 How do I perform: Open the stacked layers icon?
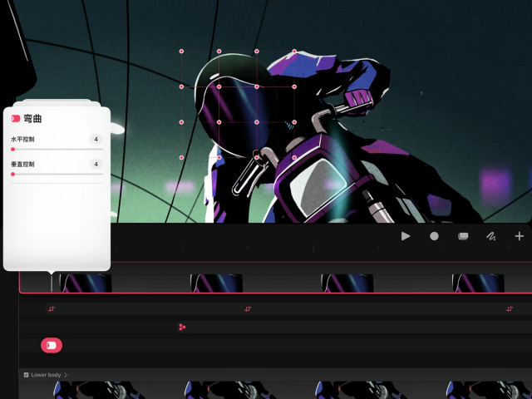[x=463, y=236]
